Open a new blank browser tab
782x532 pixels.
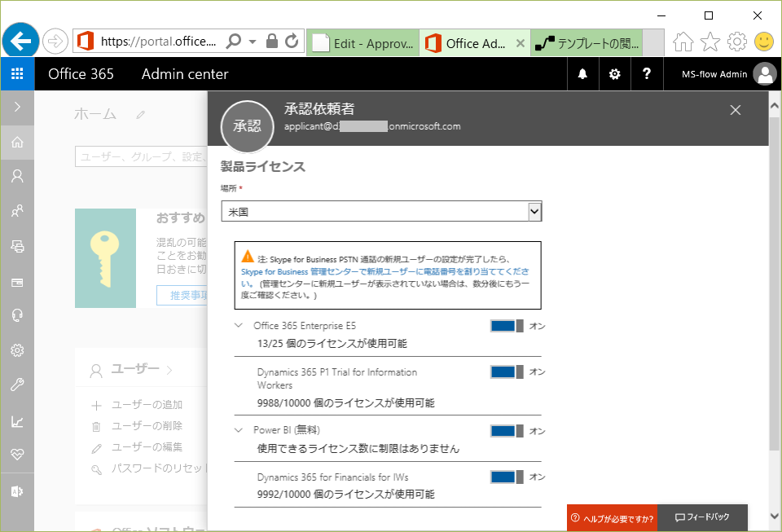653,43
